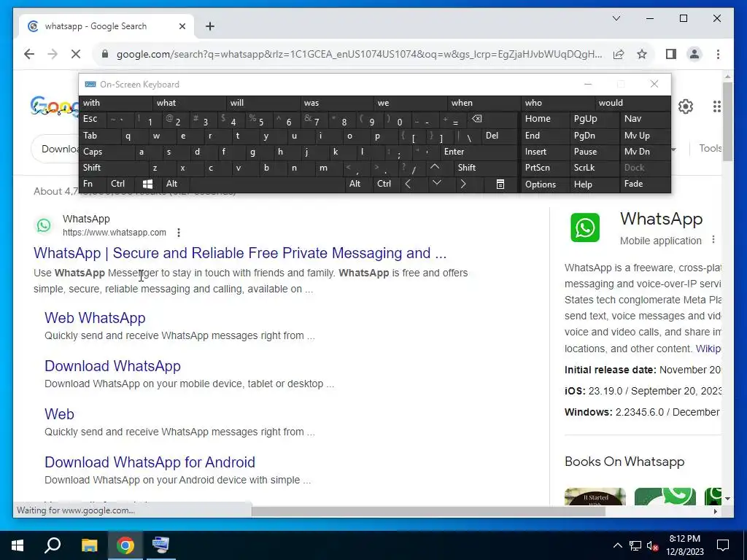Open the It Started book thumbnail

[595, 496]
